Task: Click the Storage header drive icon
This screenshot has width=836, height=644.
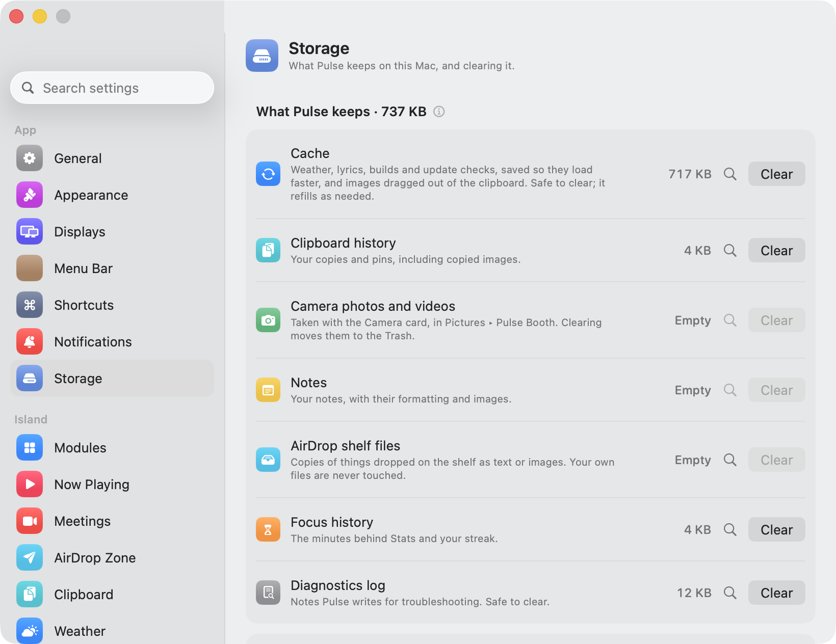Action: (262, 56)
